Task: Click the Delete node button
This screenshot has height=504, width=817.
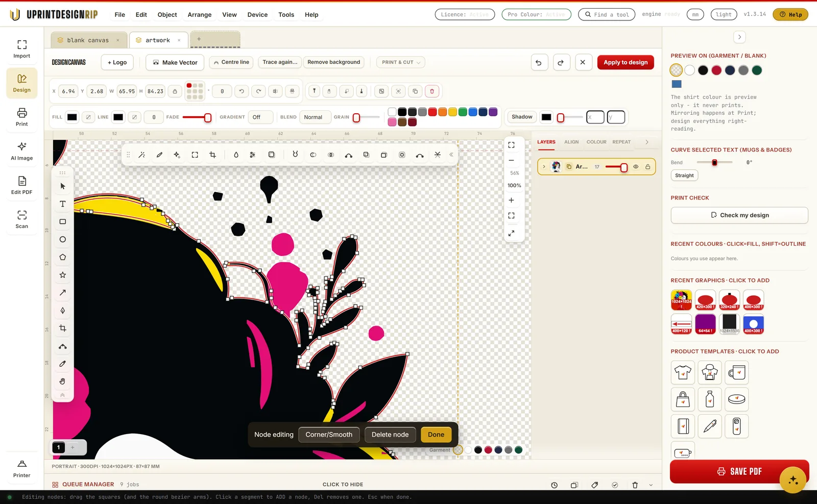Action: (x=390, y=435)
